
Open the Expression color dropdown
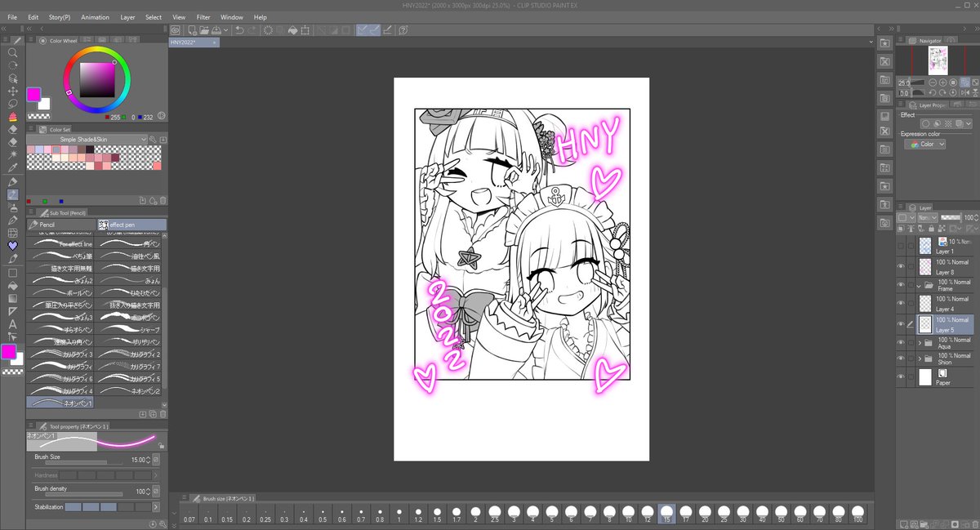925,144
